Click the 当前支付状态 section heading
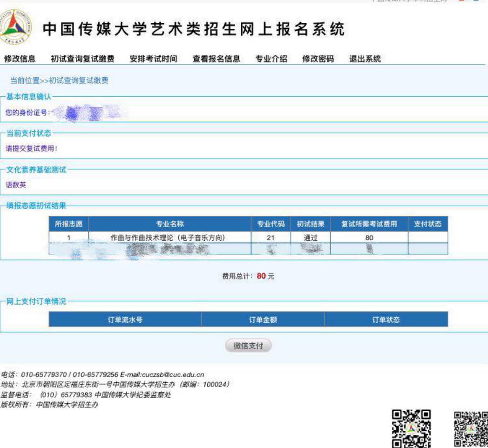Image resolution: width=488 pixels, height=448 pixels. click(x=28, y=133)
